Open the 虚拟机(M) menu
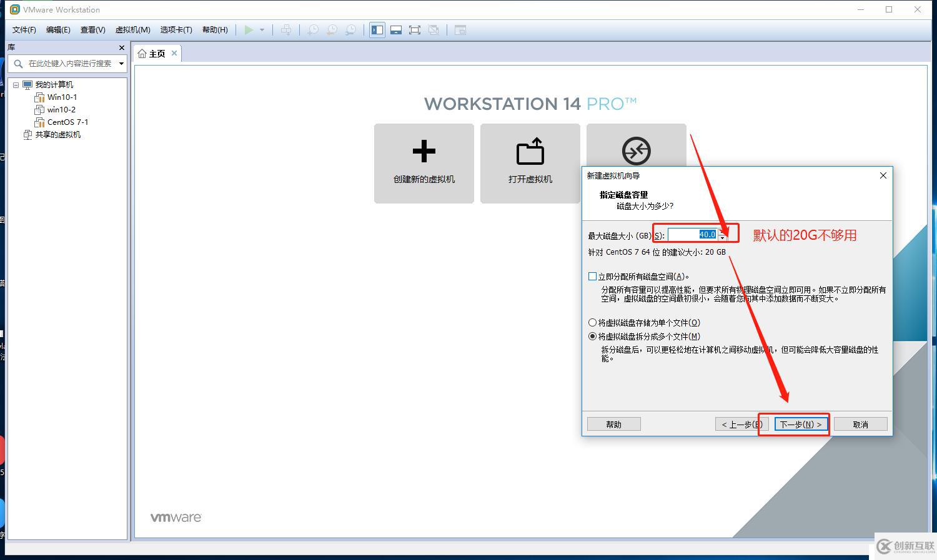 pos(132,30)
